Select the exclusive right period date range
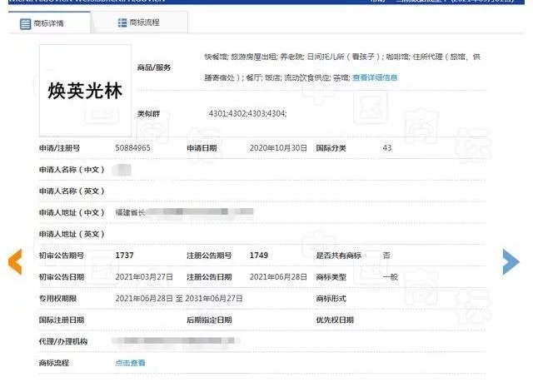This screenshot has width=533, height=392. pos(179,298)
